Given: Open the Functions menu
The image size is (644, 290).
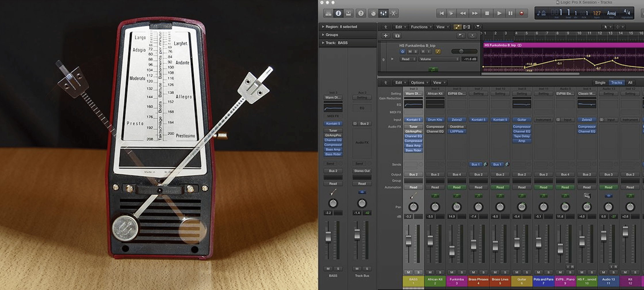Looking at the screenshot, I should coord(421,27).
